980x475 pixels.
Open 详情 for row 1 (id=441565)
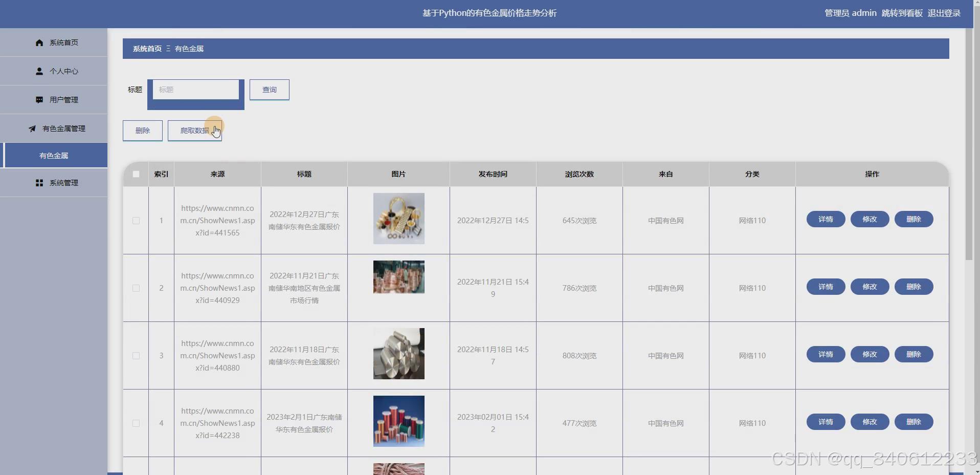tap(826, 219)
